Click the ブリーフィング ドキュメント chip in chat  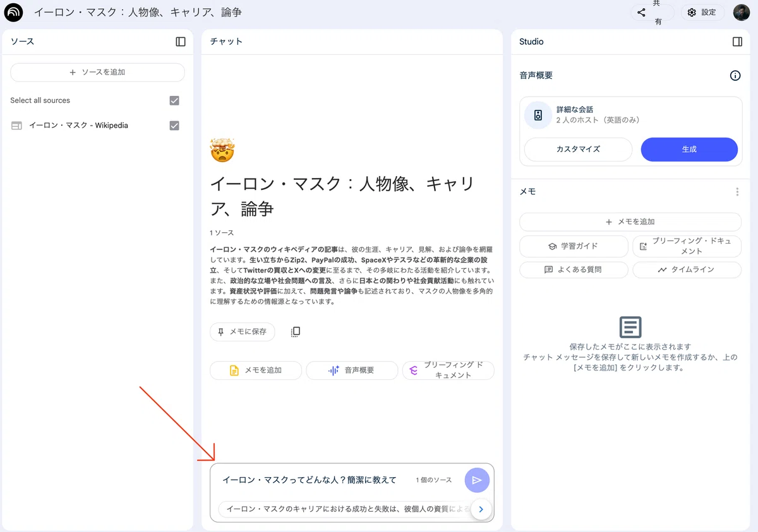click(x=448, y=370)
